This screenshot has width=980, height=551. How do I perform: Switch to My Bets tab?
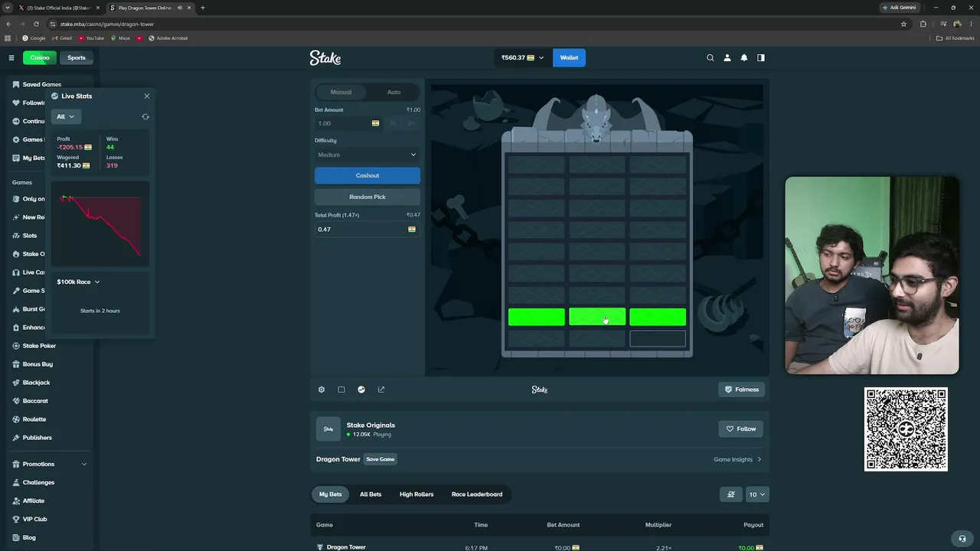(331, 494)
